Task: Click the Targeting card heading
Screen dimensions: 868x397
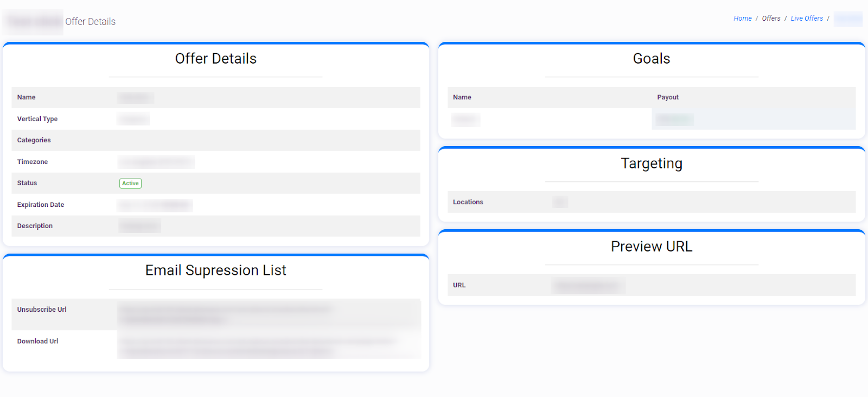Action: click(651, 163)
